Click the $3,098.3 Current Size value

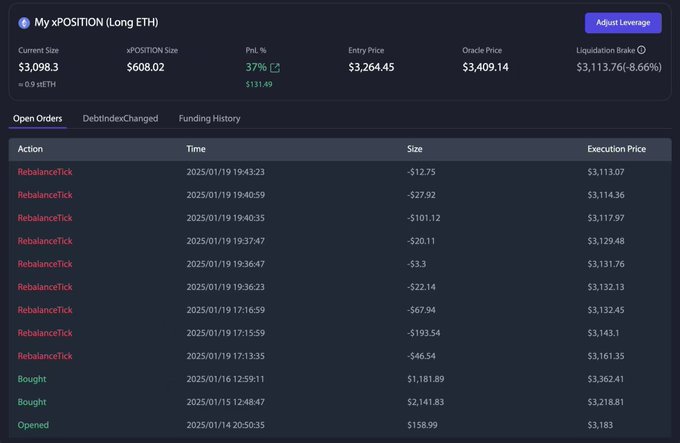[x=38, y=67]
